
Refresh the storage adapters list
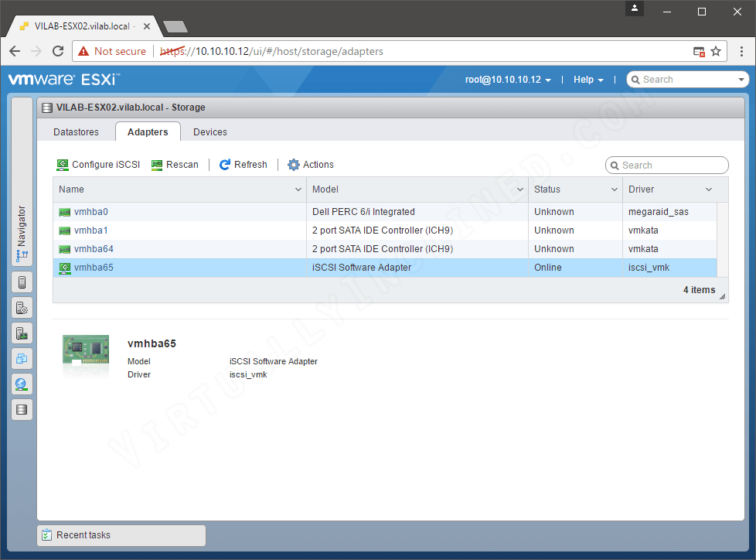pyautogui.click(x=243, y=164)
